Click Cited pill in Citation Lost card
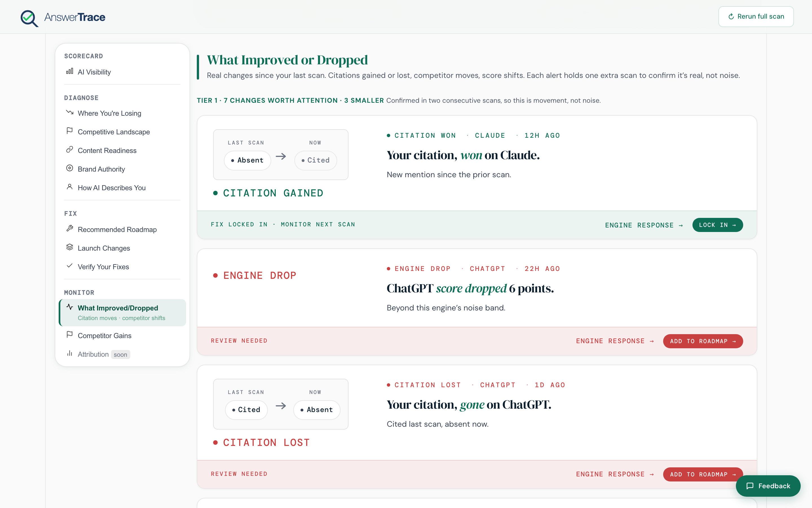The width and height of the screenshot is (812, 508). point(246,410)
